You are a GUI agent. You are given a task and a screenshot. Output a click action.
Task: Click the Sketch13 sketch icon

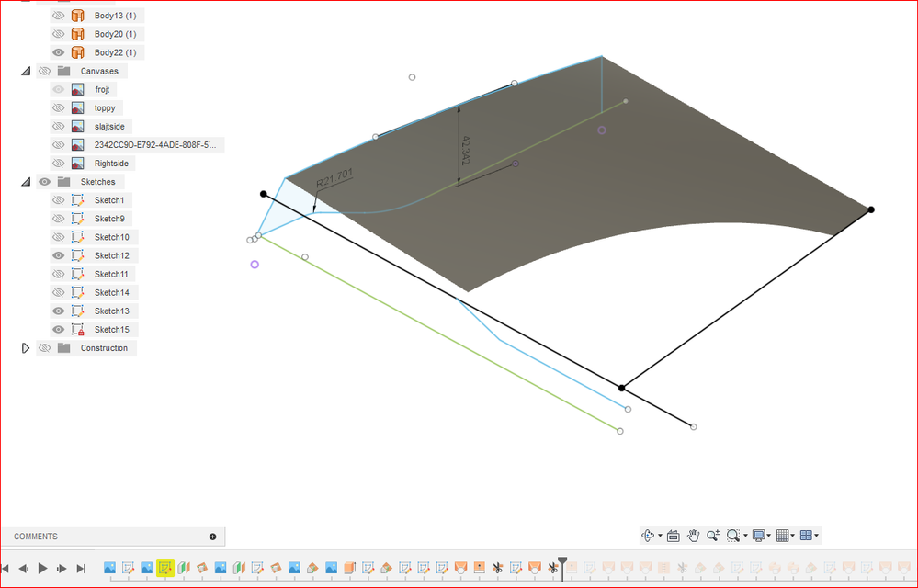coord(77,311)
